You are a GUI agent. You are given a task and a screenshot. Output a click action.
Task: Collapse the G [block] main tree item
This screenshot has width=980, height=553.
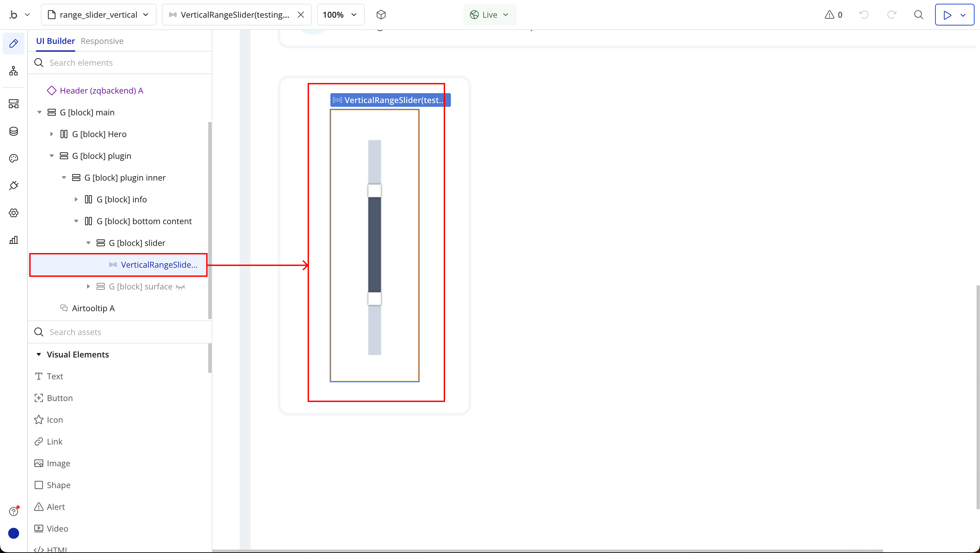tap(39, 113)
